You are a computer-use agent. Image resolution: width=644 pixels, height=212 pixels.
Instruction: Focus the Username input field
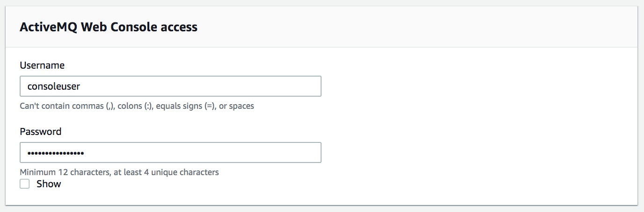point(170,86)
